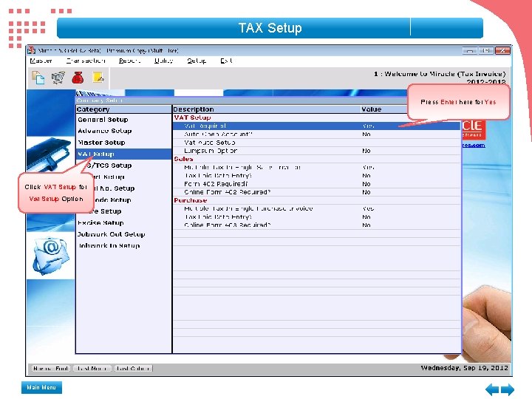Select the TCS Setup category
The width and height of the screenshot is (532, 399).
click(124, 166)
